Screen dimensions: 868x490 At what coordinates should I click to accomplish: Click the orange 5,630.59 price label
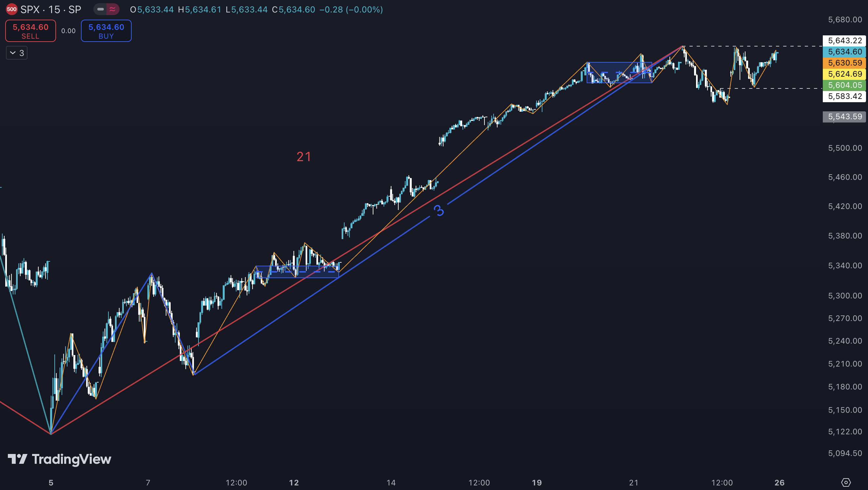pyautogui.click(x=844, y=63)
